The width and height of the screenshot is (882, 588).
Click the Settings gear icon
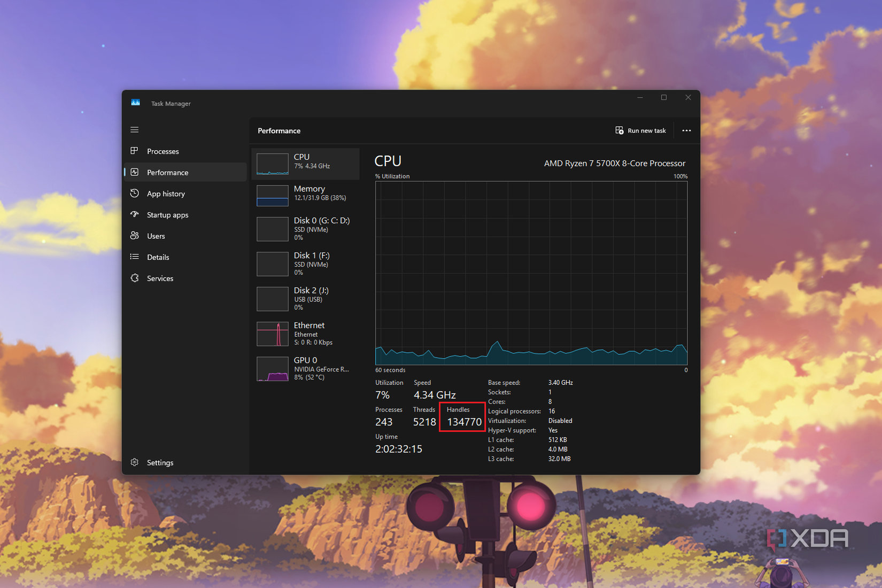135,462
